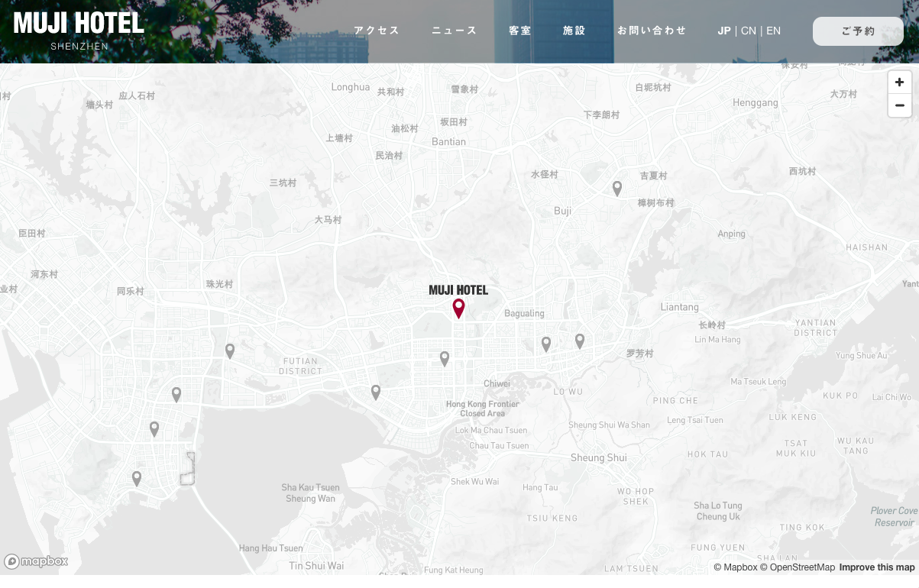Select 施設 in the top navigation
Viewport: 919px width, 588px height.
click(574, 31)
